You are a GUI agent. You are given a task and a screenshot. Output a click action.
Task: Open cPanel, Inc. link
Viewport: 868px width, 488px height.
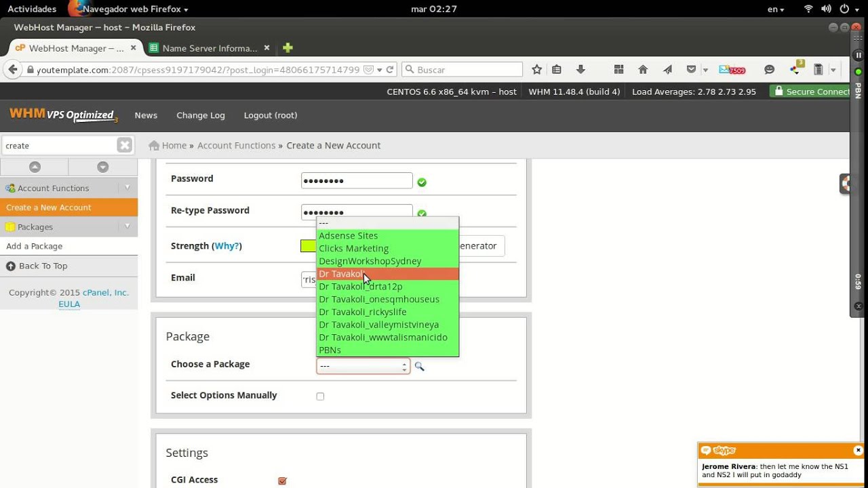(106, 293)
